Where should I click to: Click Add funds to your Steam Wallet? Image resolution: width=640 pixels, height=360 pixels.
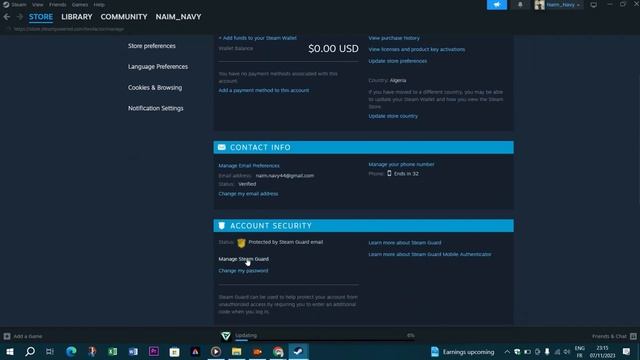258,38
